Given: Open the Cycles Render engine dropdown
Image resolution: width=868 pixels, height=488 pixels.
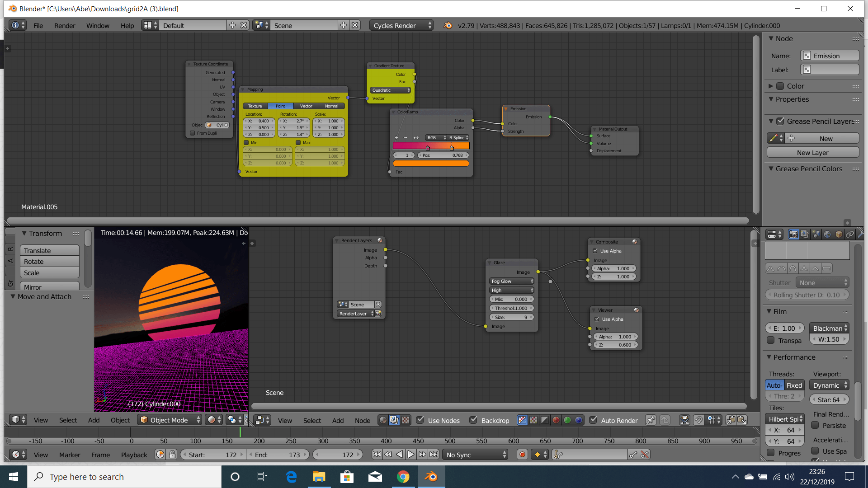Looking at the screenshot, I should coord(401,25).
